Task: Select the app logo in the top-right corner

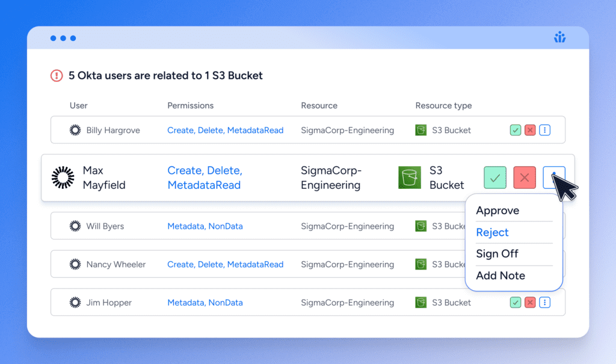Action: pos(559,37)
